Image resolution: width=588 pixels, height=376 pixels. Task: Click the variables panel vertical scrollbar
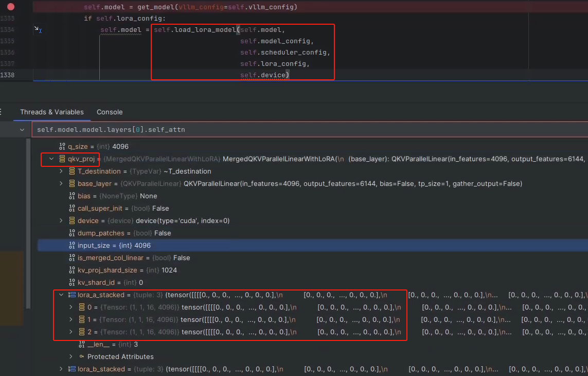(28, 224)
